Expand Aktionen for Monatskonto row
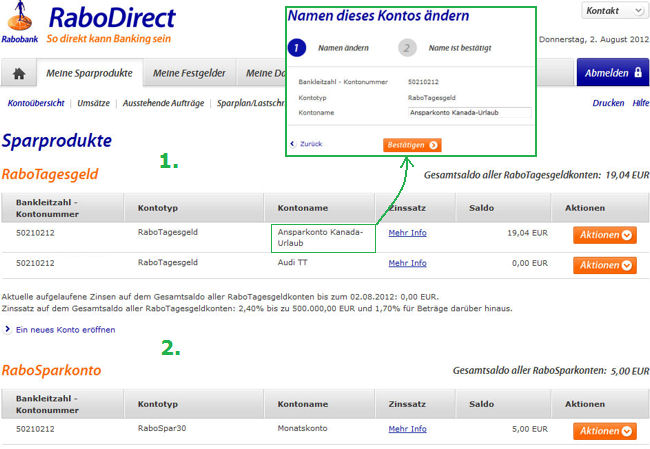 (x=605, y=431)
